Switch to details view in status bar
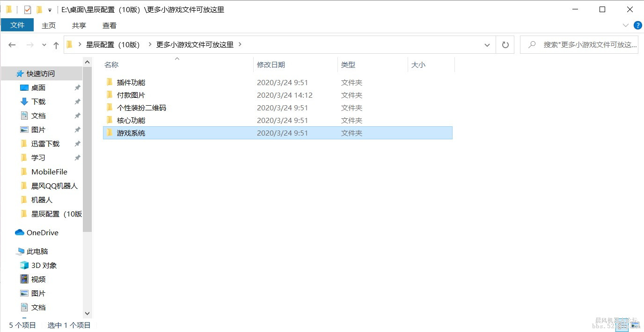 point(622,325)
